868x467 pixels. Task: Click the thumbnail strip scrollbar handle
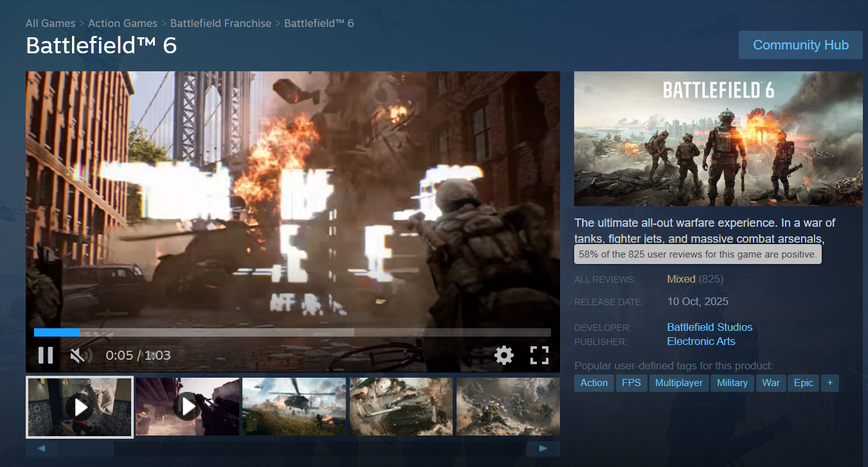click(x=87, y=448)
